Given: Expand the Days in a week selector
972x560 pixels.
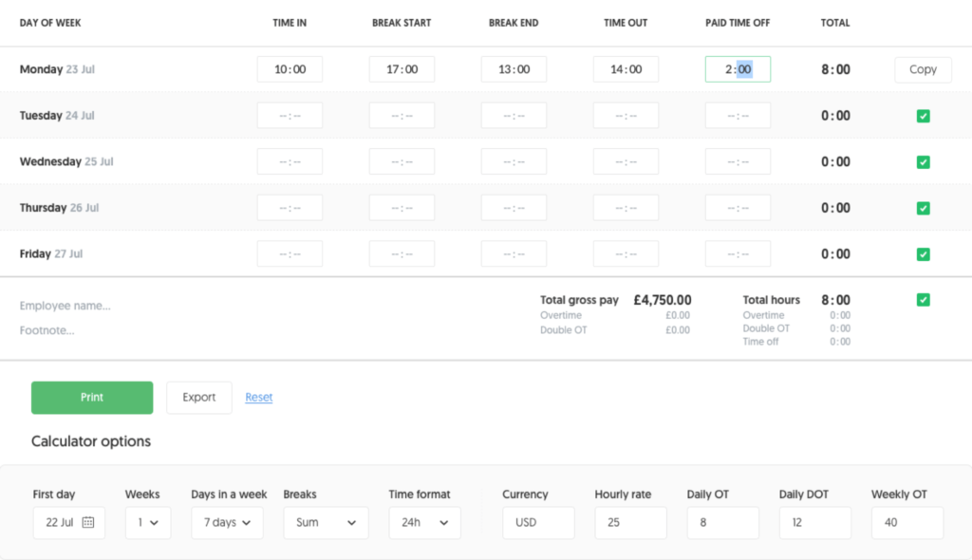Looking at the screenshot, I should point(227,523).
